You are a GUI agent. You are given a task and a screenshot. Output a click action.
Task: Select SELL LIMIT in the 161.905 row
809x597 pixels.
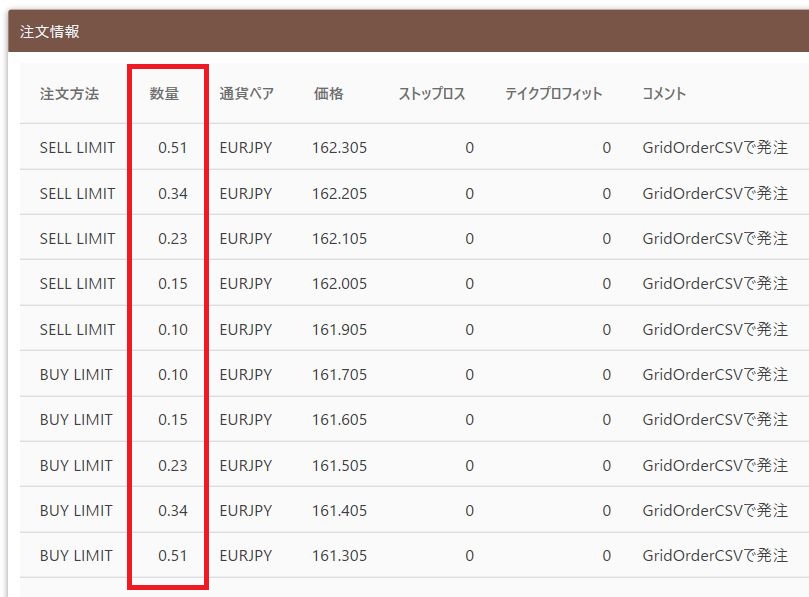(77, 329)
